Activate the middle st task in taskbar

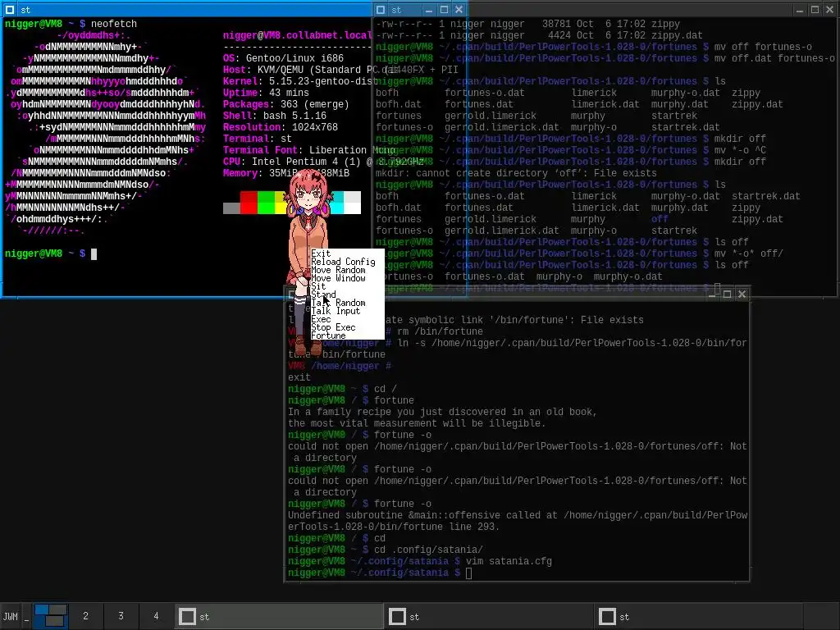490,617
